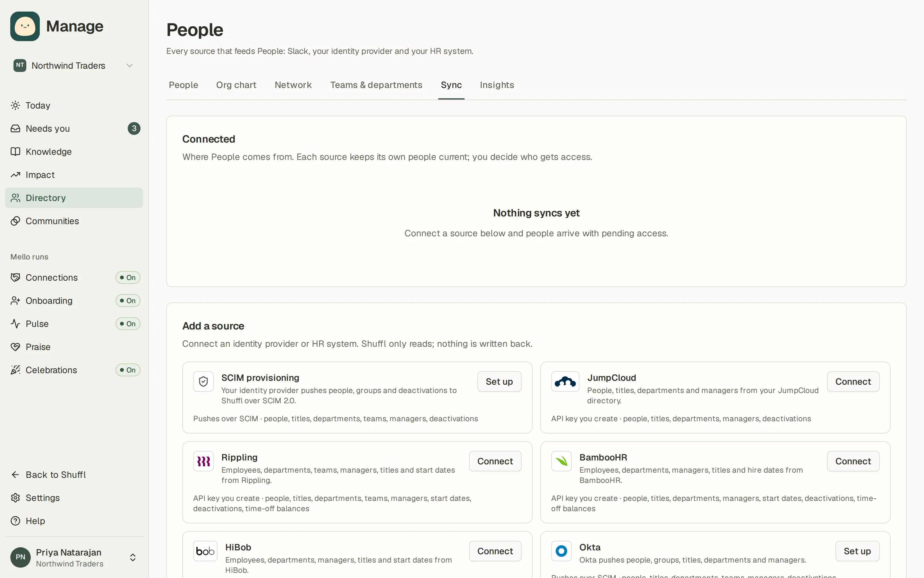Toggle the Connections On status pill
Image resolution: width=924 pixels, height=578 pixels.
[128, 277]
